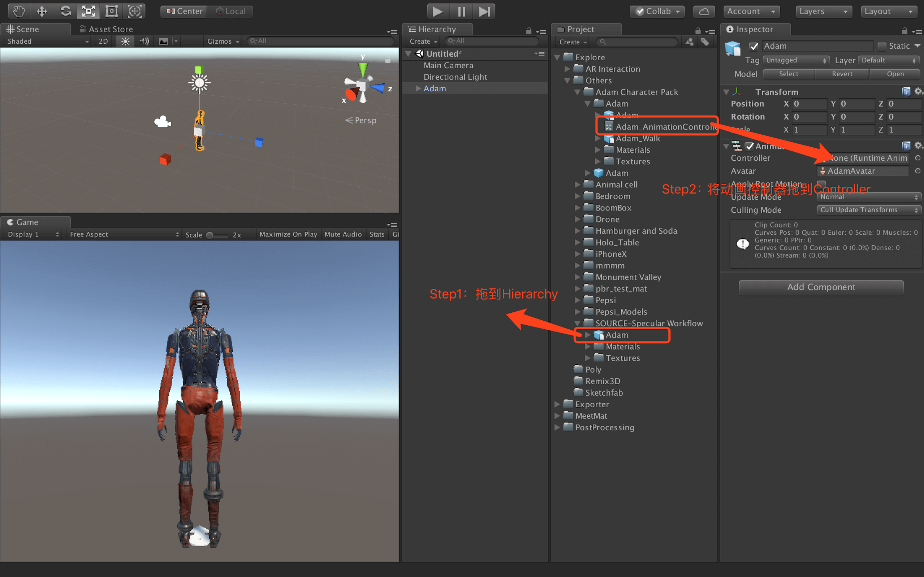Open the Cloud services icon
Viewport: 924px width, 577px height.
(x=703, y=12)
